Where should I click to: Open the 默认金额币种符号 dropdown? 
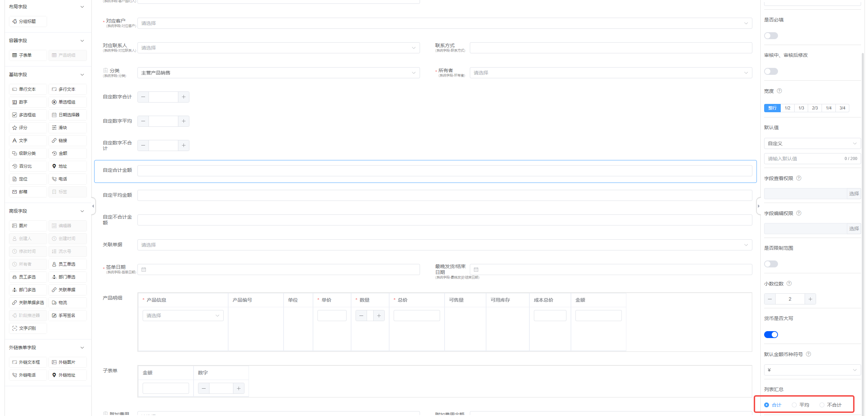812,370
